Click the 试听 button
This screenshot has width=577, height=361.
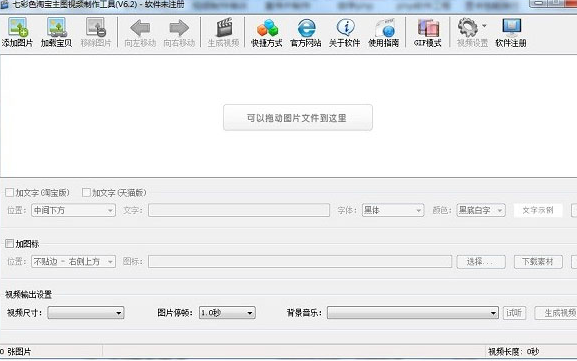click(514, 313)
